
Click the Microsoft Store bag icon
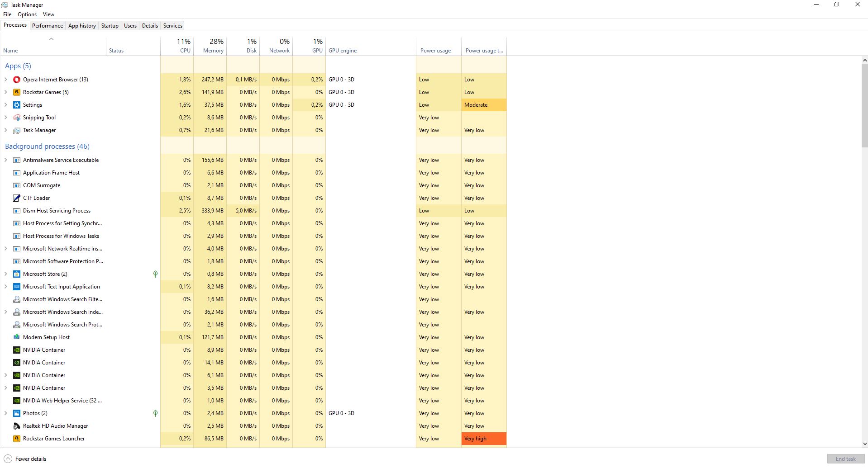click(x=17, y=274)
